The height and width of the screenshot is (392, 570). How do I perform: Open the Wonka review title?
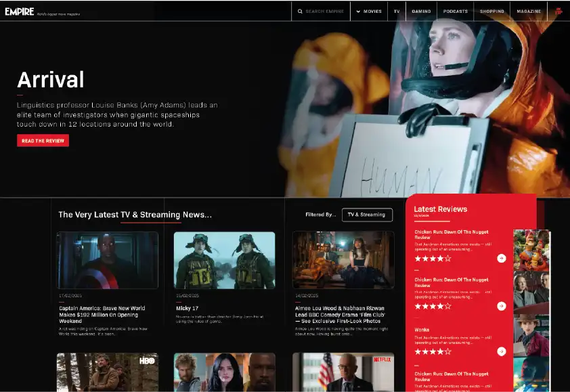(x=422, y=330)
